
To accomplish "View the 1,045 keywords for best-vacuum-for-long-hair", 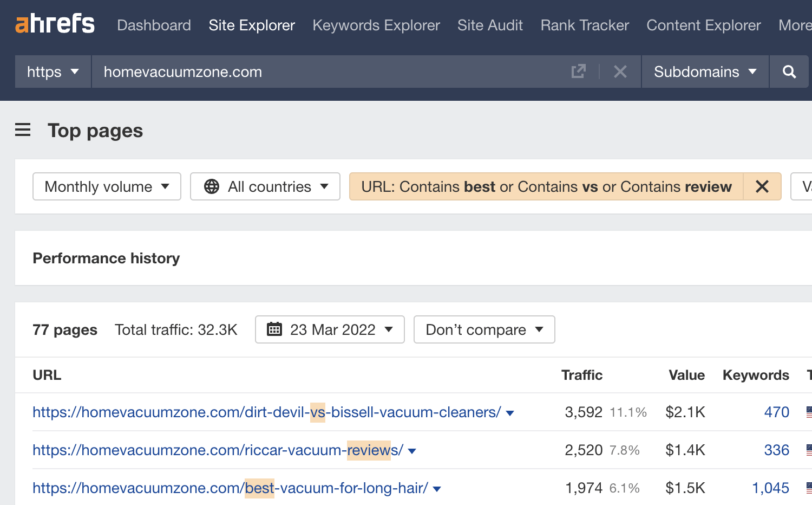I will (x=771, y=488).
